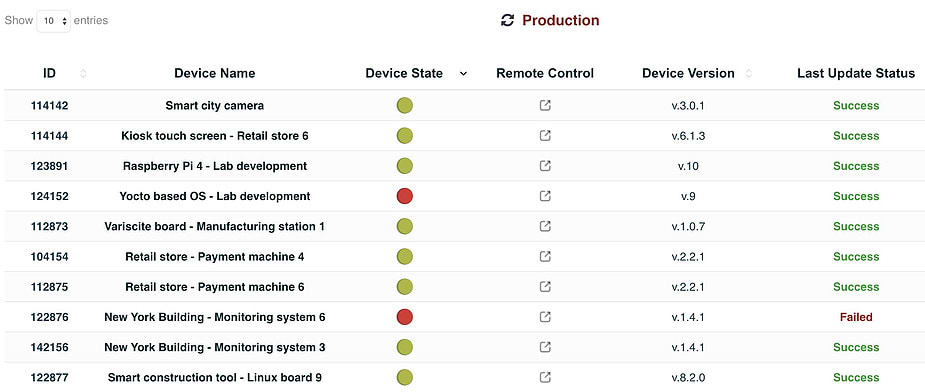Open Retail store - Payment machine 6
Image resolution: width=925 pixels, height=392 pixels.
[215, 287]
